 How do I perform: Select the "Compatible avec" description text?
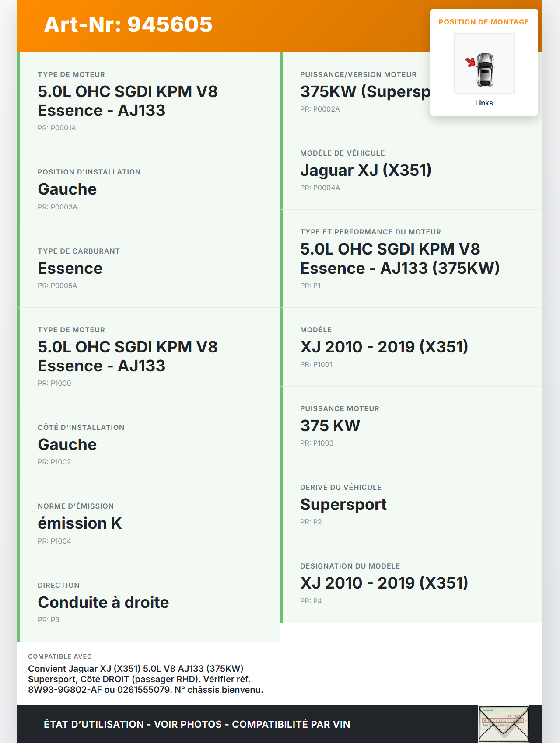pos(146,679)
